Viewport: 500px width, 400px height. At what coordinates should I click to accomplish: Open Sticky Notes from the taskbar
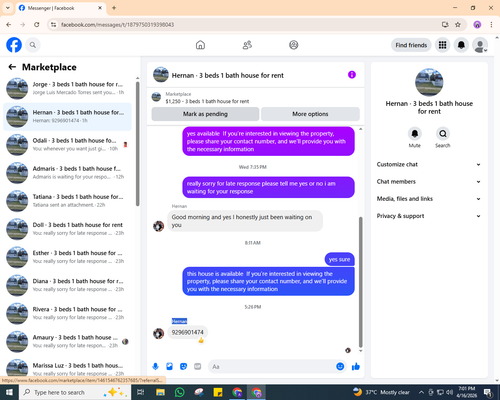coord(218,392)
